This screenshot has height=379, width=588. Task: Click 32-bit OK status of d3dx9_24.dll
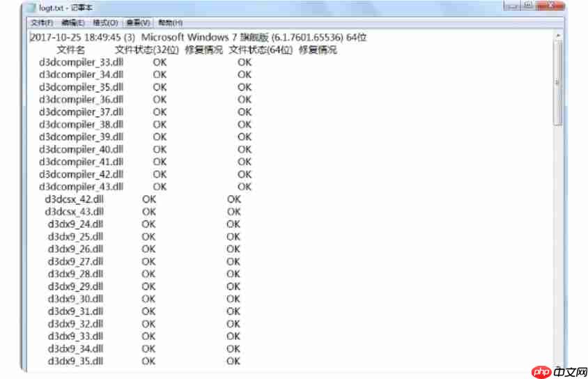pos(148,224)
